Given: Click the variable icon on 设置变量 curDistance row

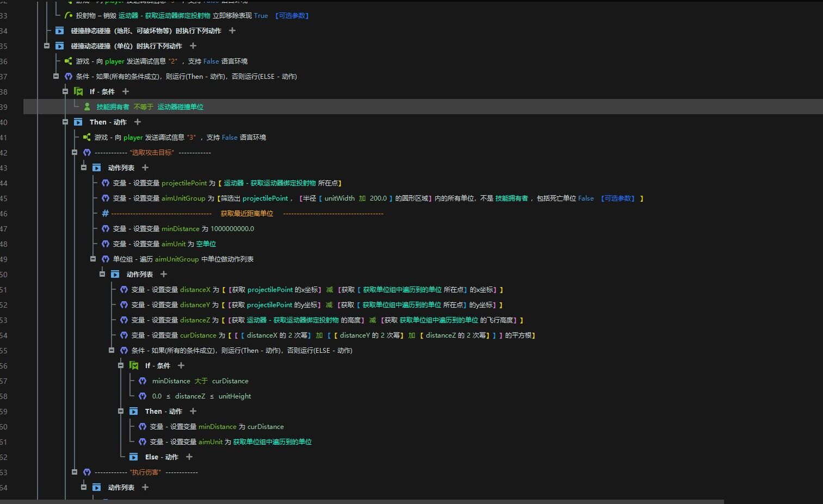Looking at the screenshot, I should (x=124, y=335).
